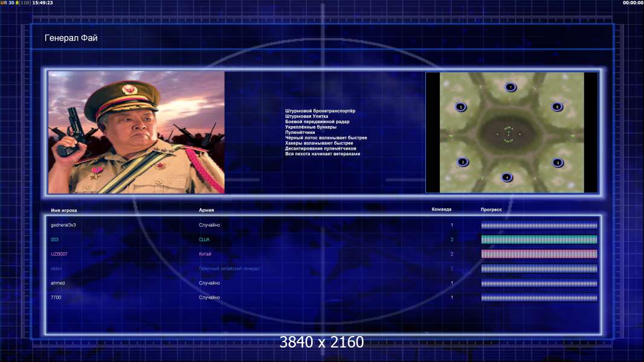This screenshot has width=644, height=362.
Task: Click 'Хакеры взламывают быстрее' line
Action: point(319,143)
